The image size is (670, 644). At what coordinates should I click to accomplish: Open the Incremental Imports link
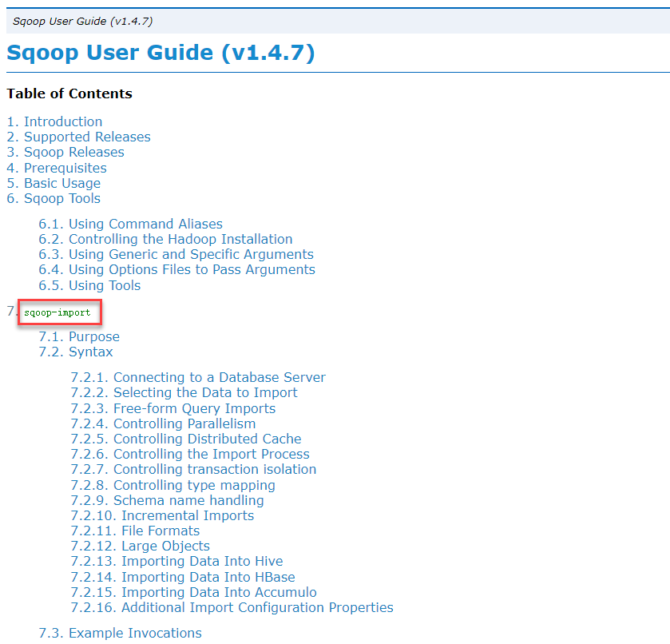(x=187, y=515)
